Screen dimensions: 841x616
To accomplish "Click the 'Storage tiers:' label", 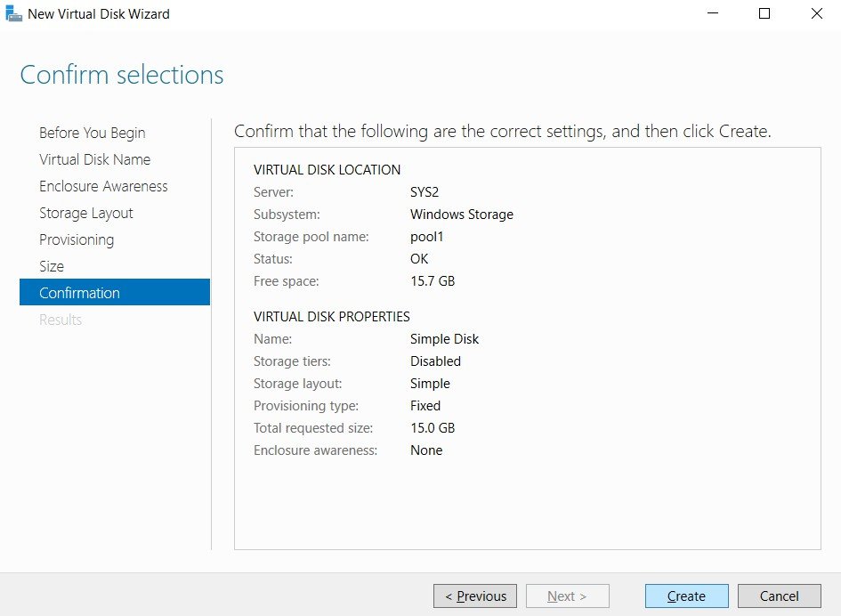I will (x=292, y=361).
